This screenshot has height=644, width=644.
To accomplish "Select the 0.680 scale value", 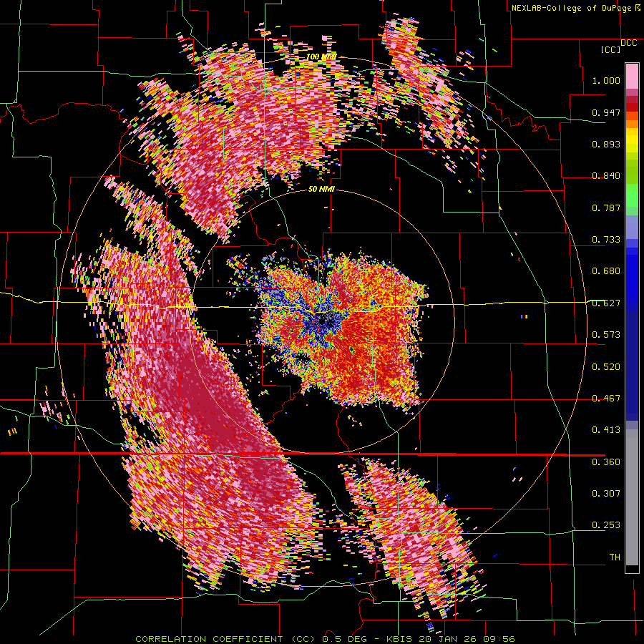I will (x=606, y=271).
